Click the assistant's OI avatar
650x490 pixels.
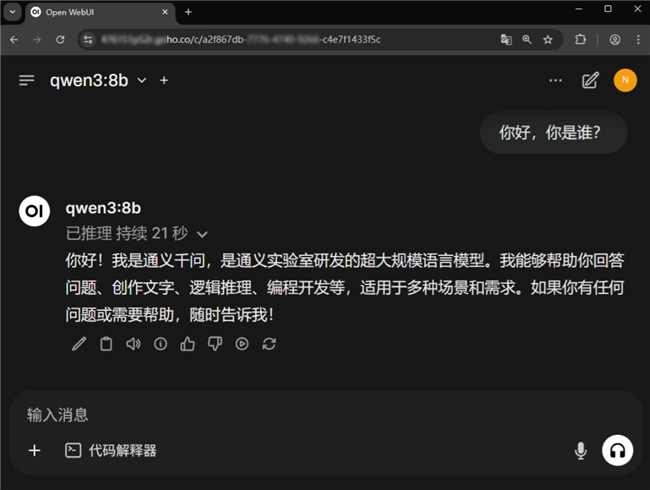click(34, 211)
